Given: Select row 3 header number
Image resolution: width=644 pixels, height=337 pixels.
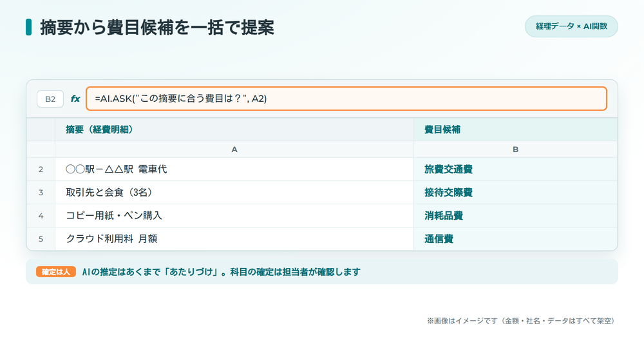Looking at the screenshot, I should pyautogui.click(x=41, y=192).
